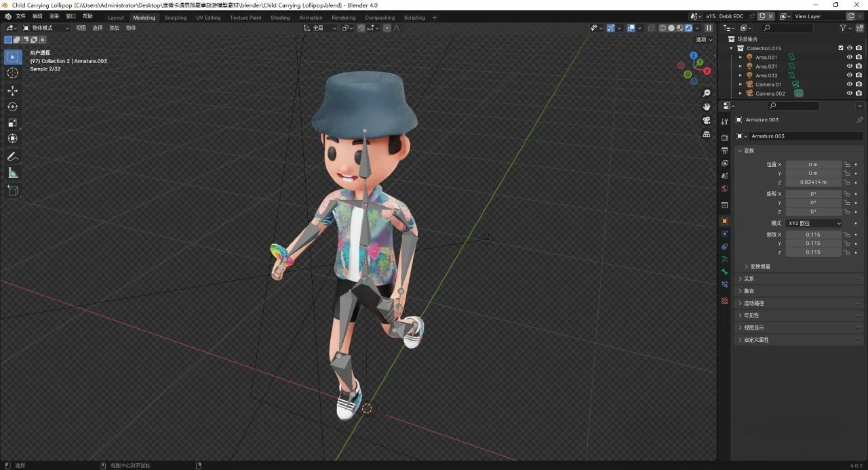Open viewport 选项 options dropdown
The image size is (868, 470).
point(705,39)
